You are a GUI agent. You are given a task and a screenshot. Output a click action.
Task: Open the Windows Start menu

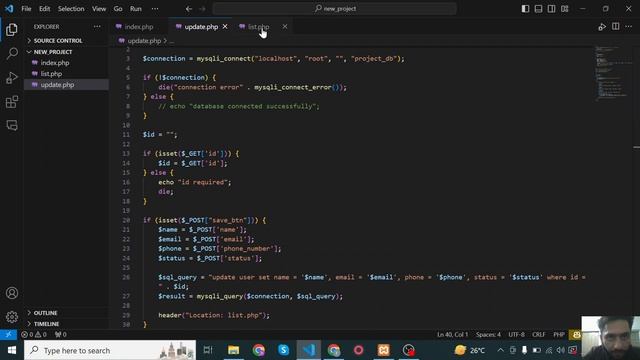[x=12, y=350]
